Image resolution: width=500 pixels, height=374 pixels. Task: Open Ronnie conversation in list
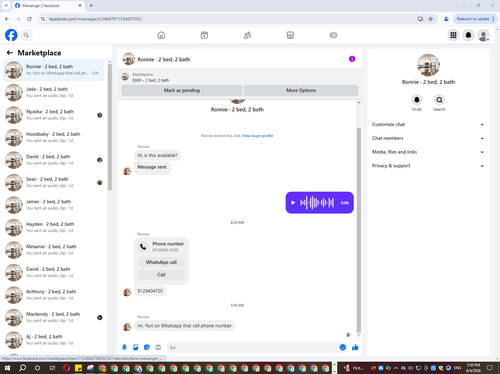pyautogui.click(x=54, y=70)
